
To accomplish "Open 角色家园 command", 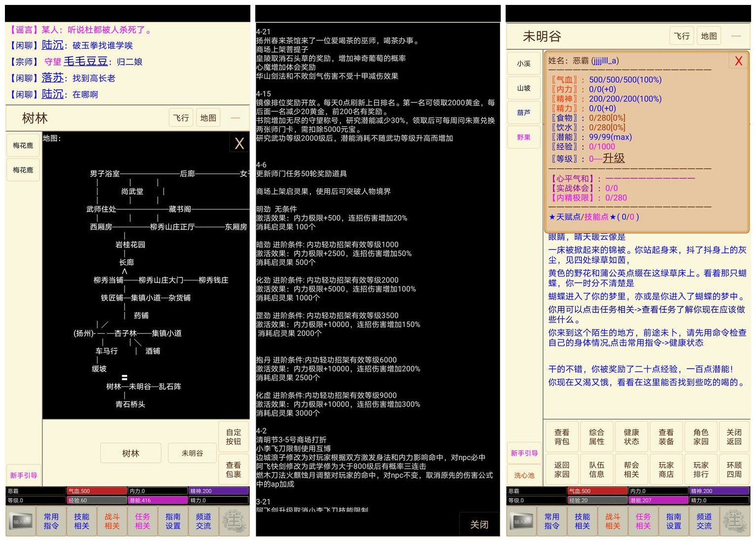I will click(701, 437).
